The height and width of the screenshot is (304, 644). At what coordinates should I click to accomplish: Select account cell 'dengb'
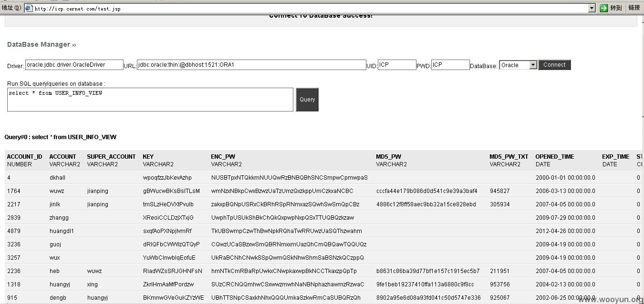[x=58, y=298]
